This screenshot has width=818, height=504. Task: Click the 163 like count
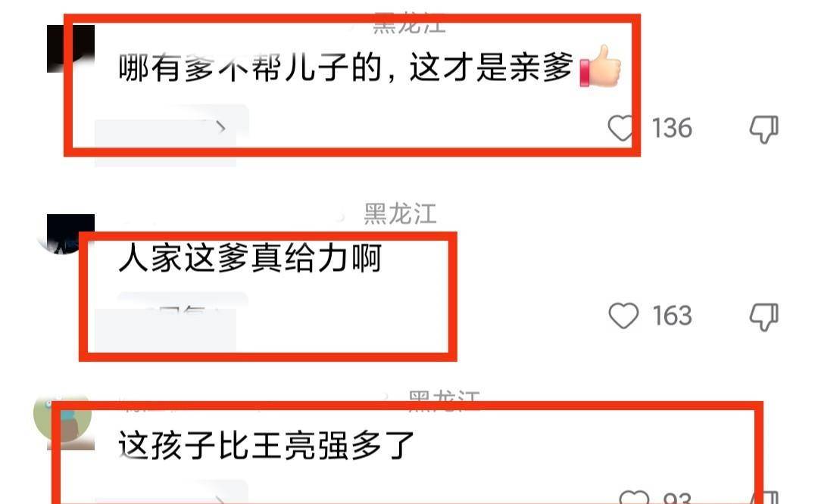672,316
